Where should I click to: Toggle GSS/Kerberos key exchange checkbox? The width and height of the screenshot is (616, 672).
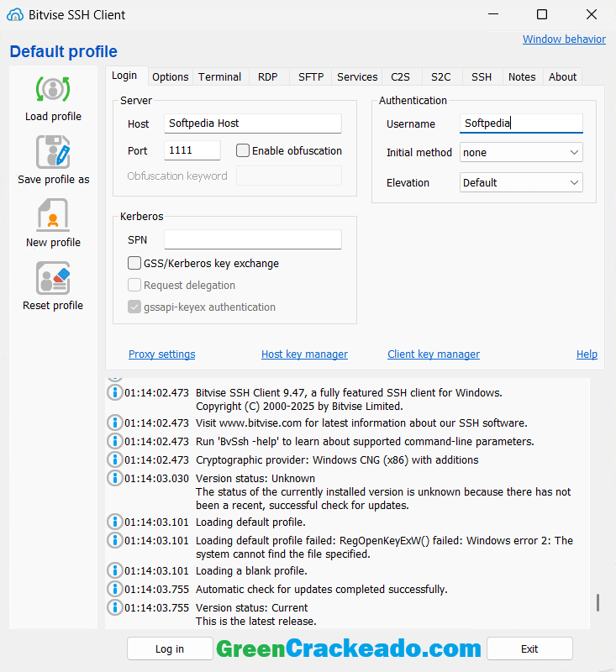134,263
